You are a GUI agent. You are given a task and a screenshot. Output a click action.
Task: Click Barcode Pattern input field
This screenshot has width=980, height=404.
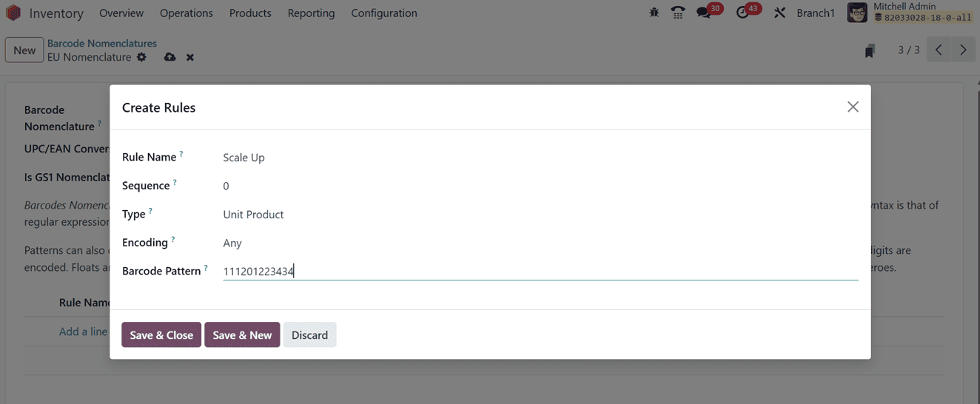click(540, 272)
